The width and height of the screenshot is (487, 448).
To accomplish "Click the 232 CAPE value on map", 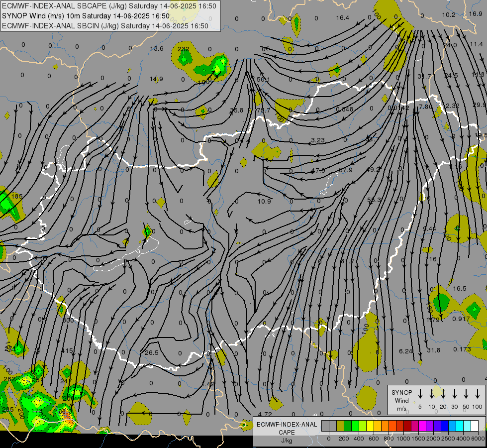I will point(183,49).
